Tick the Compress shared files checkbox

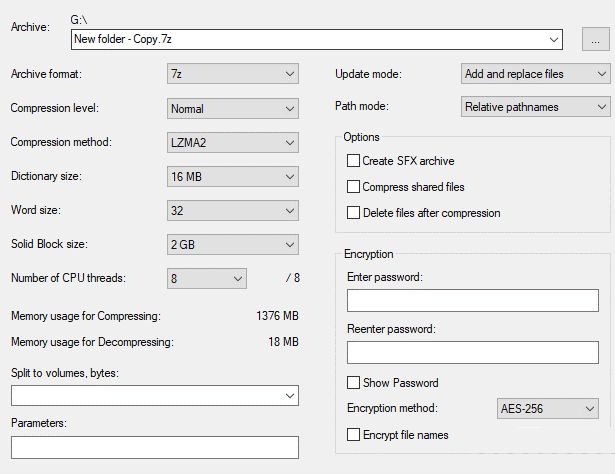(353, 187)
